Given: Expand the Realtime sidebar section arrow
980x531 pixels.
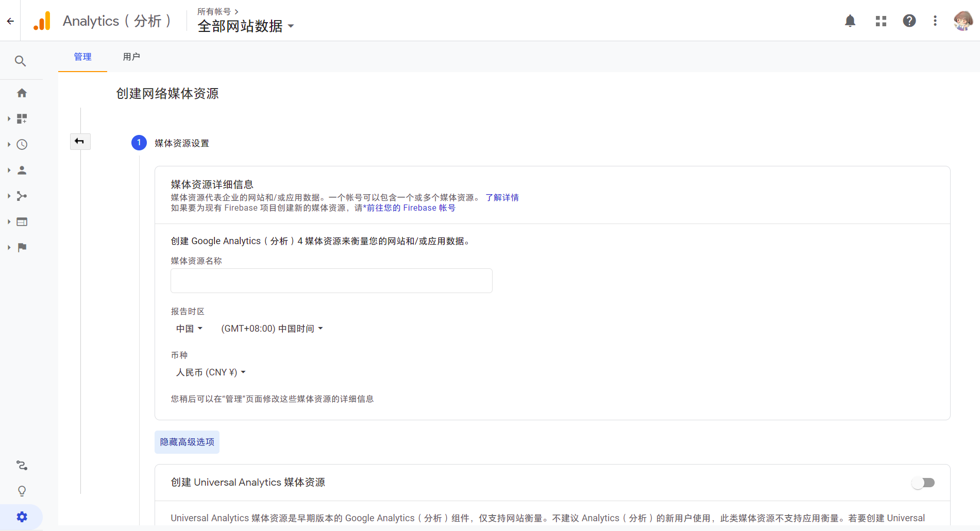Looking at the screenshot, I should [x=9, y=144].
